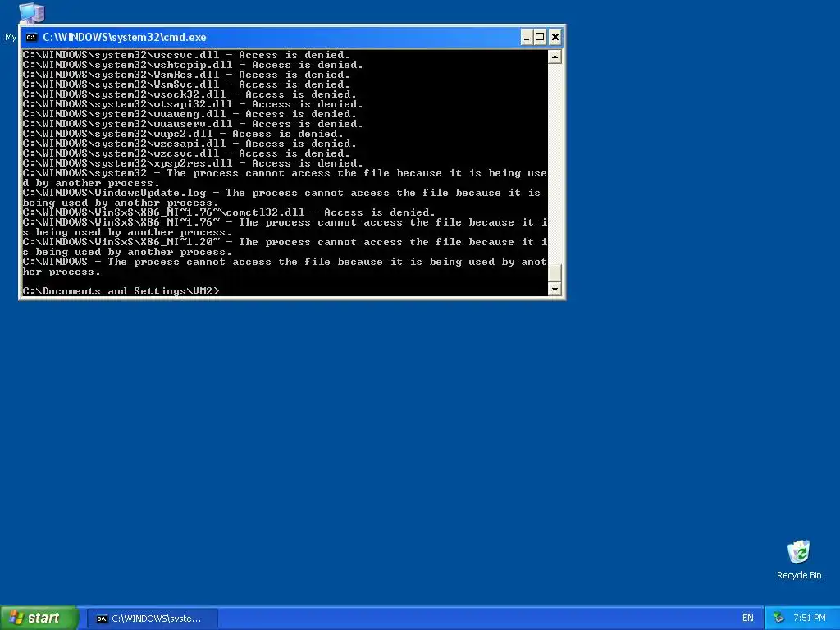
Task: Click the wups2.dll access denied line
Action: [183, 134]
